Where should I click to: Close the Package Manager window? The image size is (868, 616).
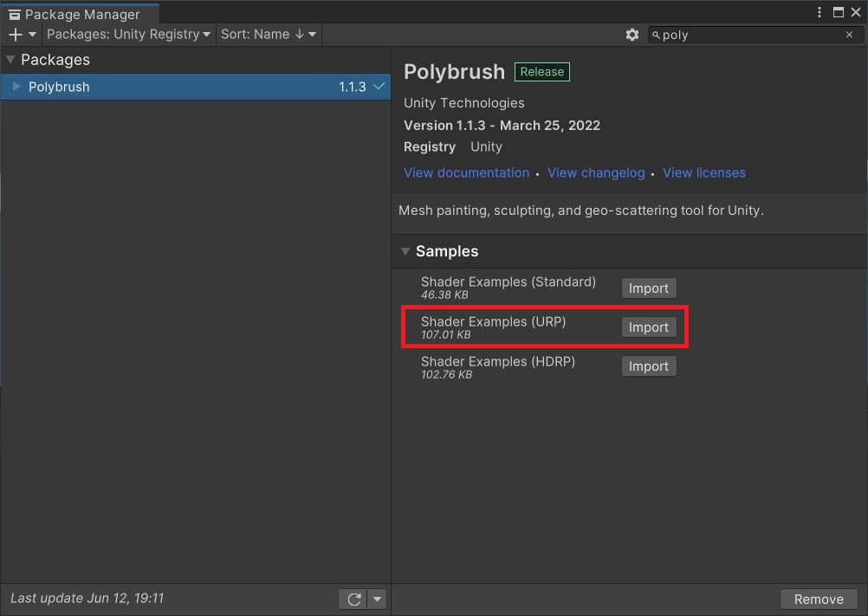click(855, 12)
